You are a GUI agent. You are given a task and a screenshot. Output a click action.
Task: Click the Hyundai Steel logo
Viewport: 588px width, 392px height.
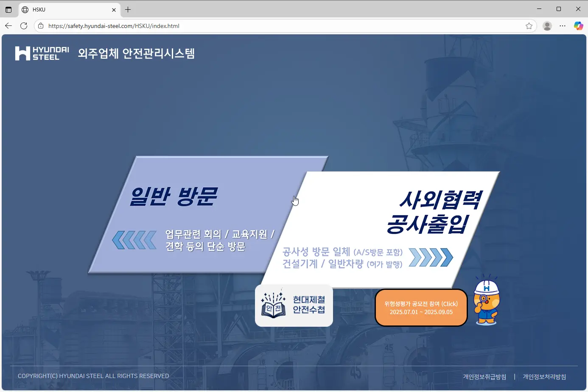click(42, 53)
